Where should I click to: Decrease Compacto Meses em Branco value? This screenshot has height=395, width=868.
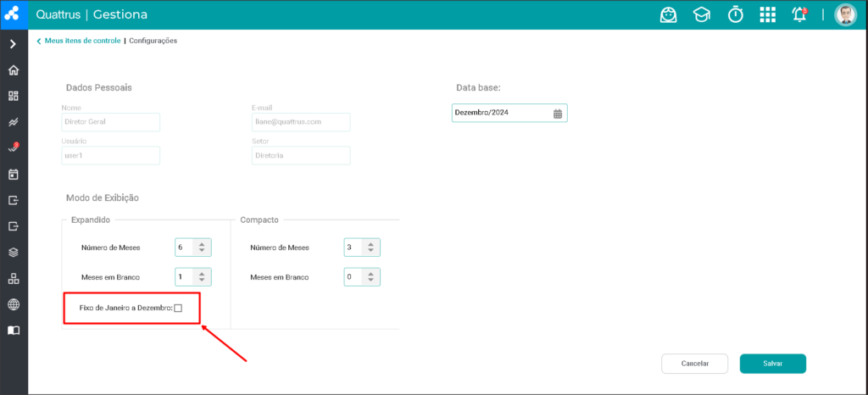371,281
